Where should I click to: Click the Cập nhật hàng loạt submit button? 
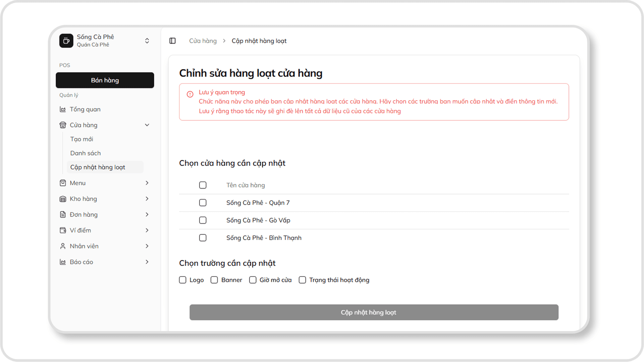pyautogui.click(x=374, y=312)
